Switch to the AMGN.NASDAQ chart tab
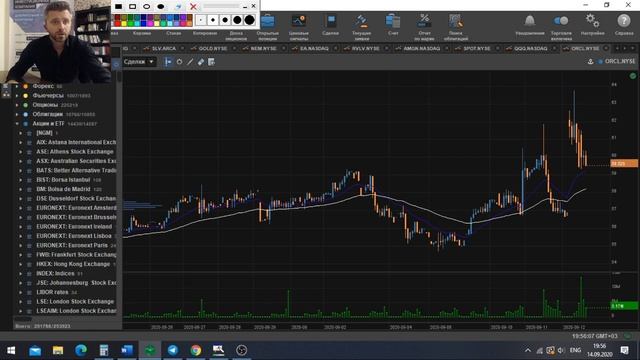 click(422, 49)
